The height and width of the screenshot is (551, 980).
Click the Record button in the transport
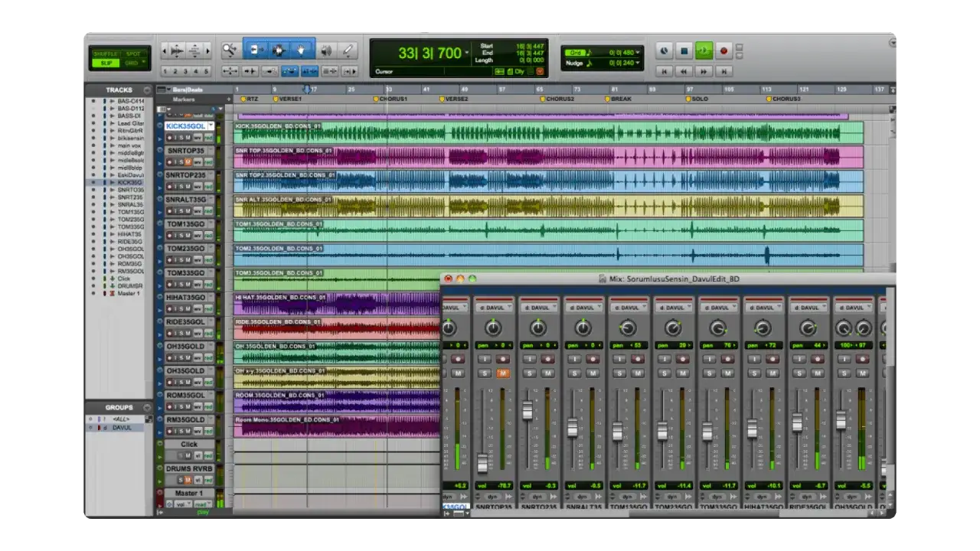coord(724,51)
